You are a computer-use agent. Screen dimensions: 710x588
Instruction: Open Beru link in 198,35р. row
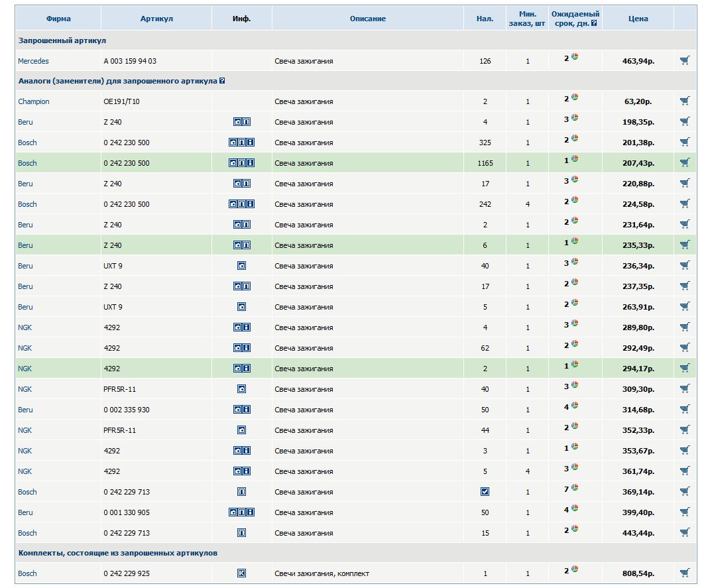point(25,122)
